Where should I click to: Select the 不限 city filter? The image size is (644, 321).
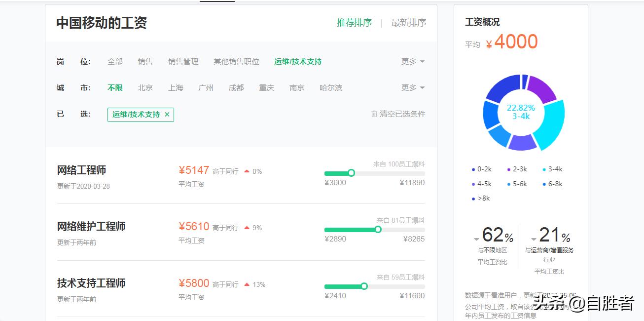click(115, 88)
